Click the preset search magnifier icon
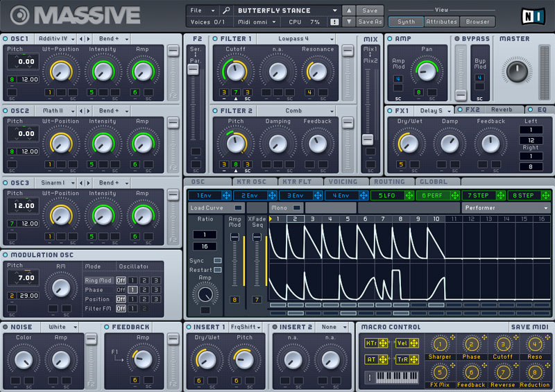555x392 pixels. coord(226,10)
